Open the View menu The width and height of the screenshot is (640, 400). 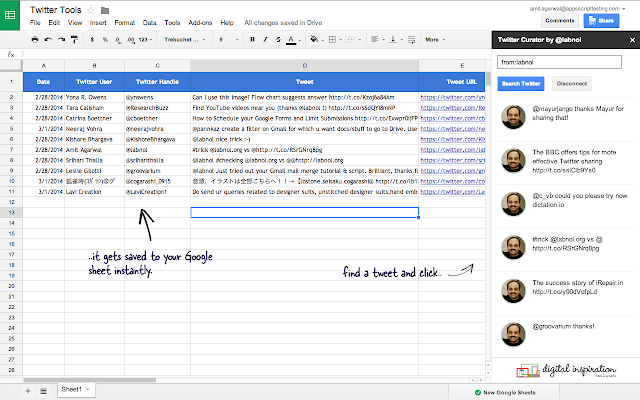click(x=75, y=23)
